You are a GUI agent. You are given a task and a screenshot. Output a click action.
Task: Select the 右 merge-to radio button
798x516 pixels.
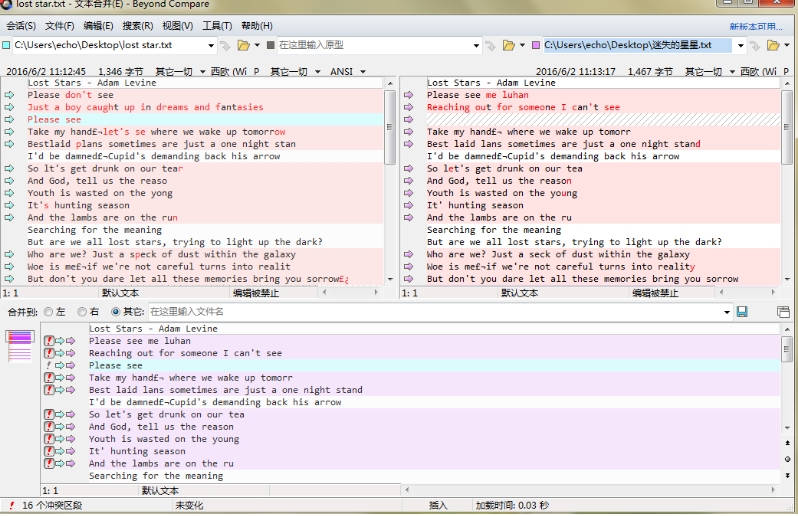[82, 312]
